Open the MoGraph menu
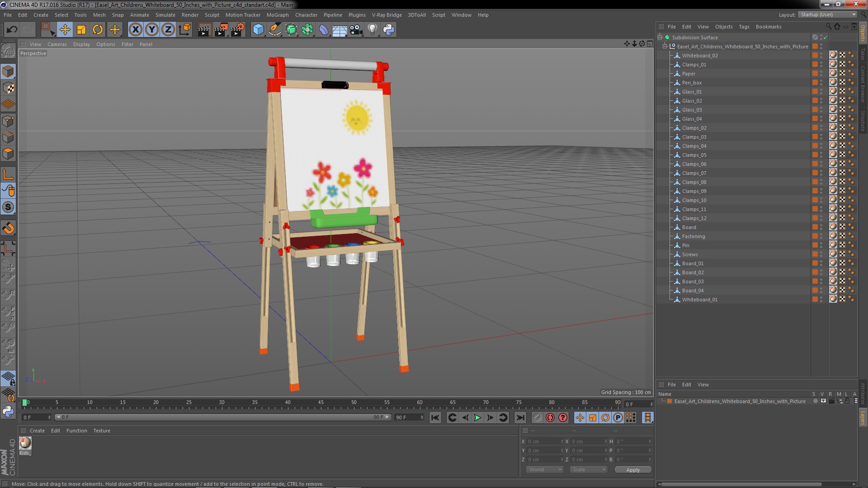This screenshot has width=868, height=488. pos(278,15)
